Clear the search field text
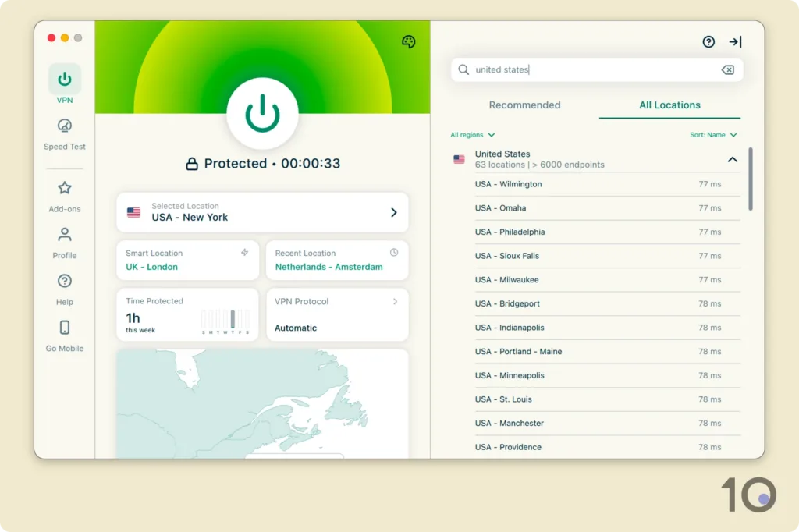Screen dimensions: 799x532 point(727,70)
